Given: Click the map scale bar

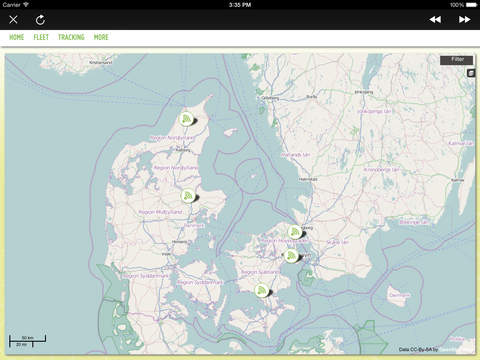Looking at the screenshot, I should pyautogui.click(x=27, y=341).
